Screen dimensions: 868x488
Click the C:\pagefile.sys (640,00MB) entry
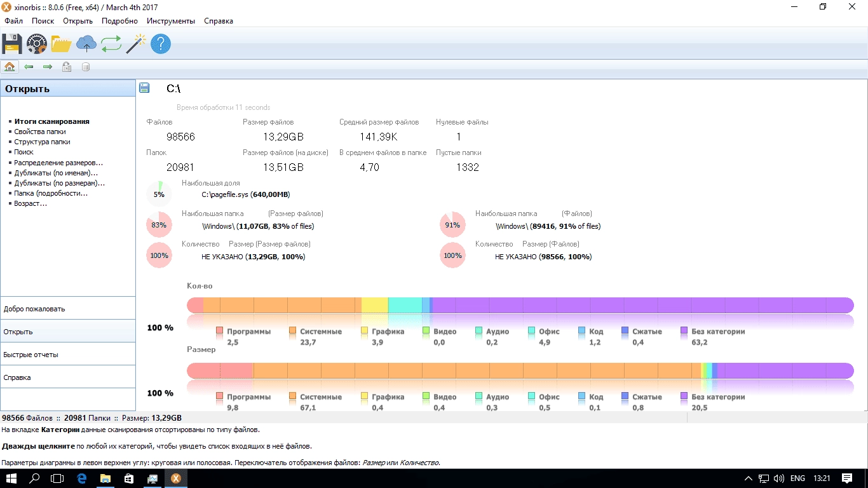click(x=246, y=194)
